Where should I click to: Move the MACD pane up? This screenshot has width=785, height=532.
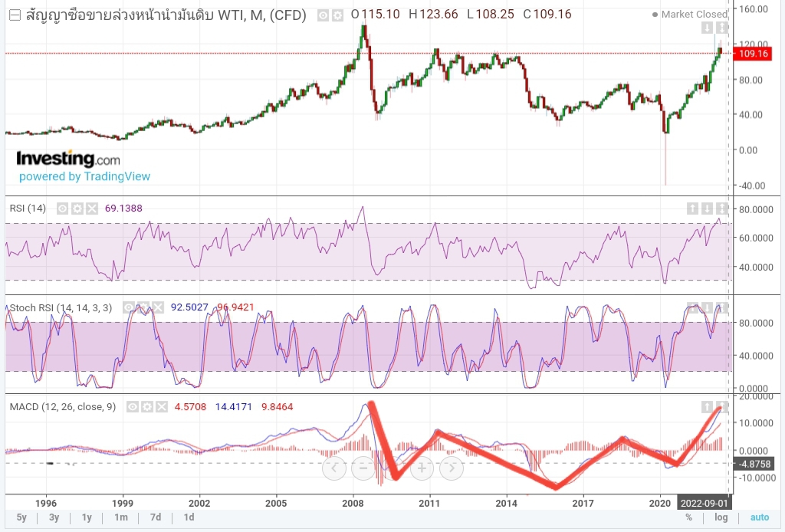coord(707,407)
